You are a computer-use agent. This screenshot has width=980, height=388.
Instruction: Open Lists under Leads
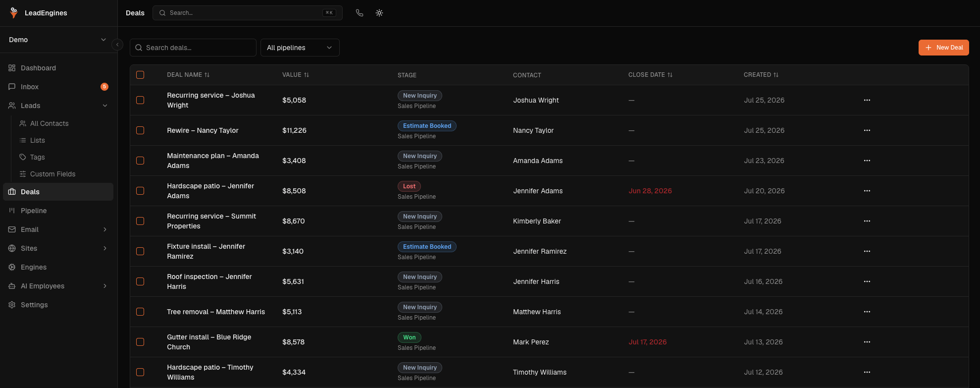point(64,140)
